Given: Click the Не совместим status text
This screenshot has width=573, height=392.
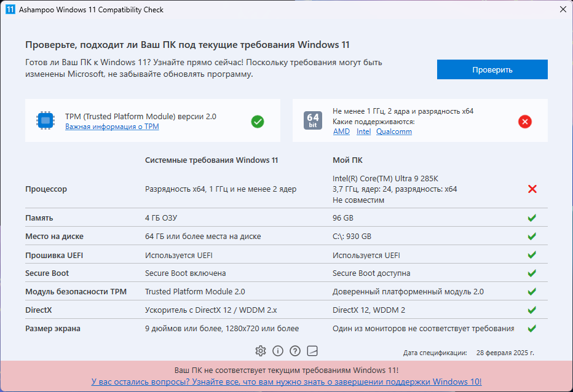Looking at the screenshot, I should tap(358, 200).
